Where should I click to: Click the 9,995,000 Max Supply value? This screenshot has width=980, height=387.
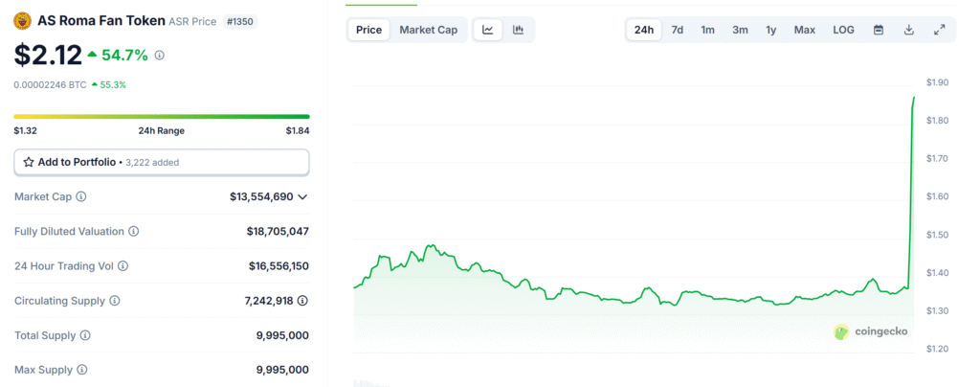coord(282,370)
